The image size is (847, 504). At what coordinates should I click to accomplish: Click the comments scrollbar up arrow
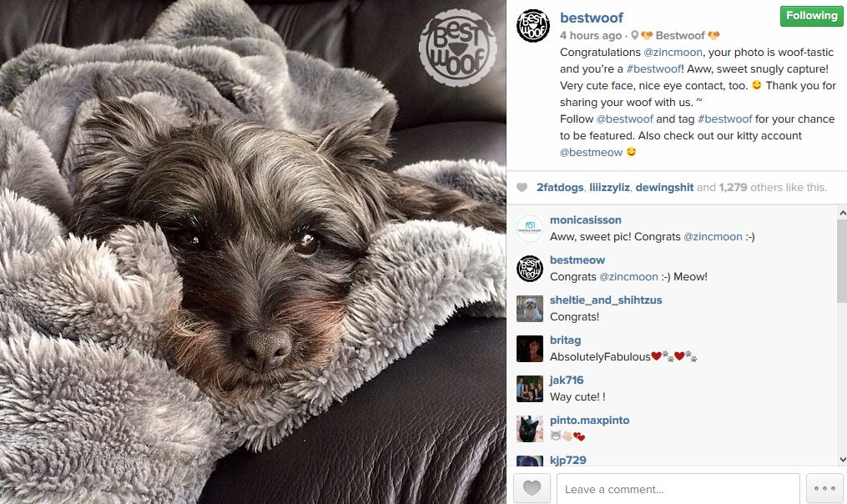coord(842,213)
